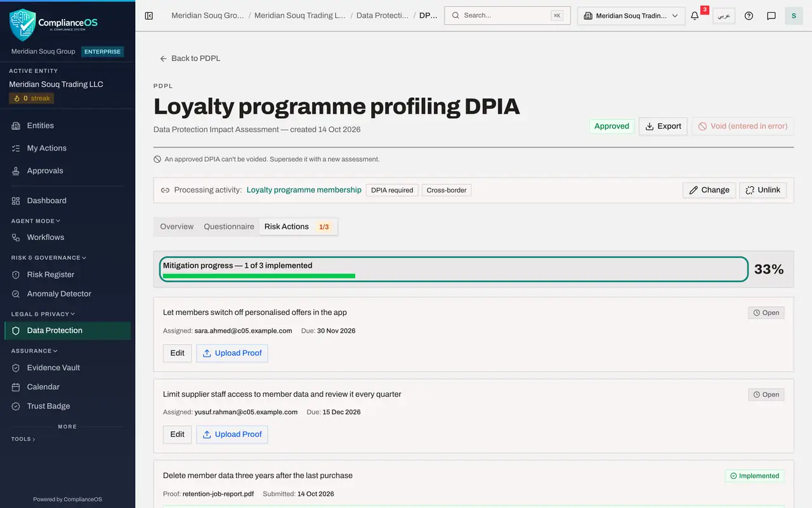
Task: Click the ComplianceOS shield logo
Action: 23,24
